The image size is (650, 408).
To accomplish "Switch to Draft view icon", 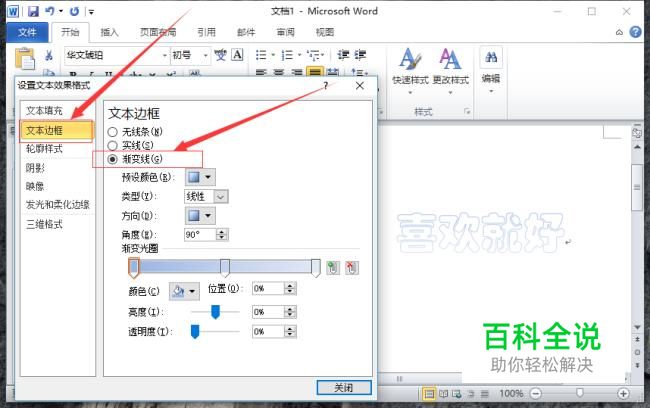I will tap(485, 393).
